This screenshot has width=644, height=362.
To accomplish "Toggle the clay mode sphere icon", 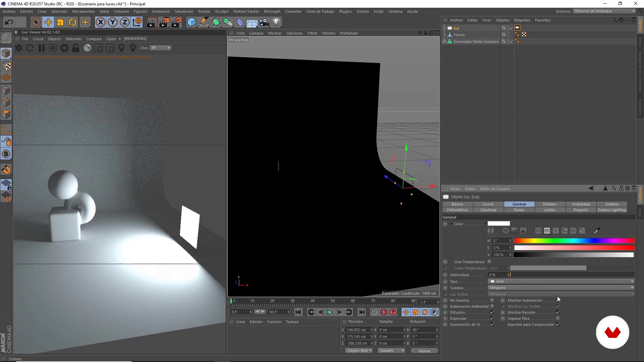I will click(x=87, y=48).
